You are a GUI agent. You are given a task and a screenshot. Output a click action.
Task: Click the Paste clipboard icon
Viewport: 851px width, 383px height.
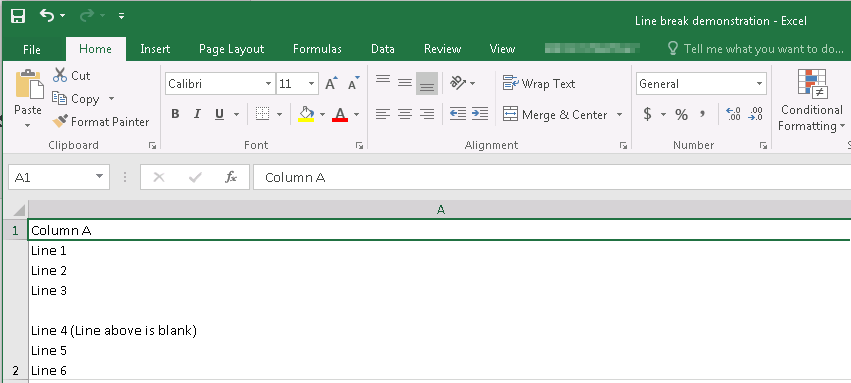click(x=29, y=85)
